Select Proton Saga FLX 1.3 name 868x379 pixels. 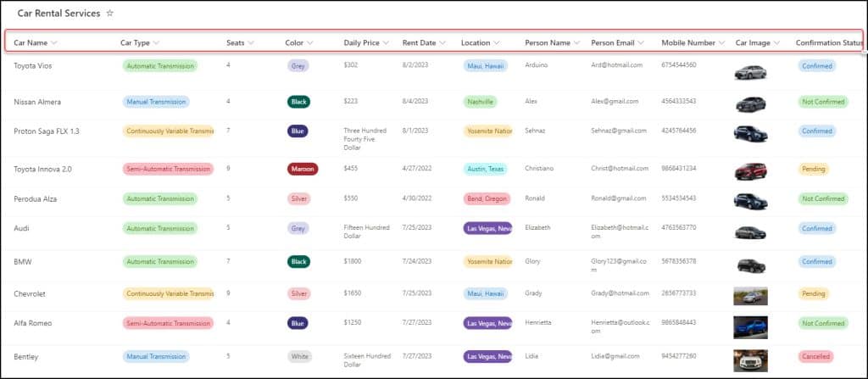(47, 131)
